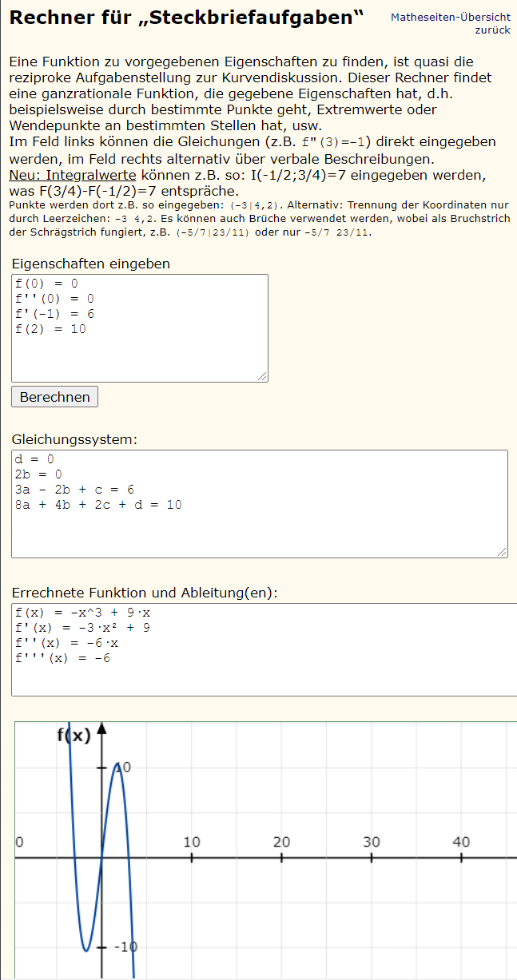Screen dimensions: 517x980
Task: Click inside the Errechnete Funktion output box
Action: (264, 649)
